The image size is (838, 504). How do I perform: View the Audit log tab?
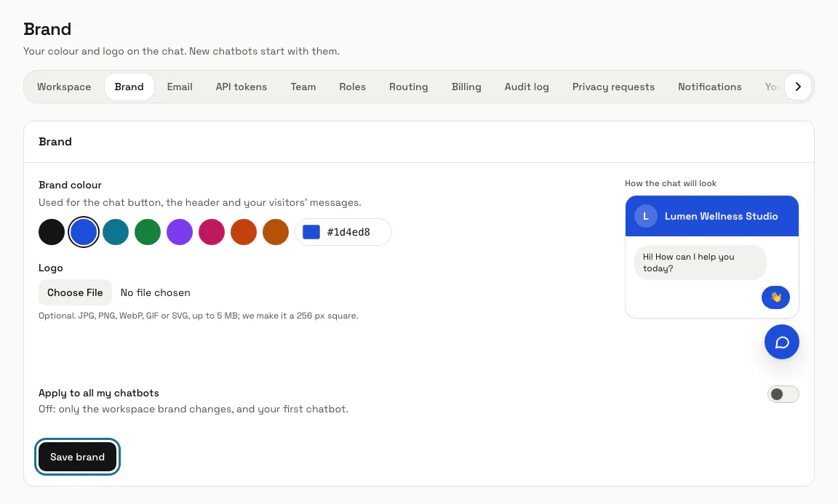pos(527,87)
